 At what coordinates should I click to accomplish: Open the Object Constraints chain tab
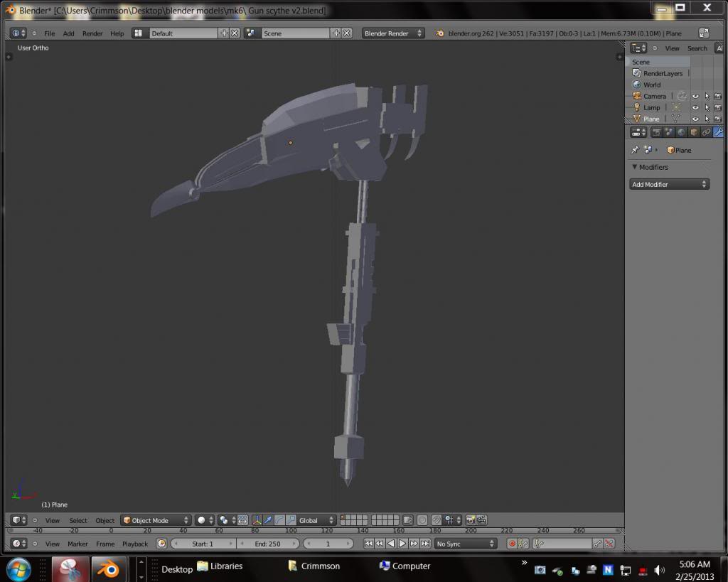(x=706, y=132)
